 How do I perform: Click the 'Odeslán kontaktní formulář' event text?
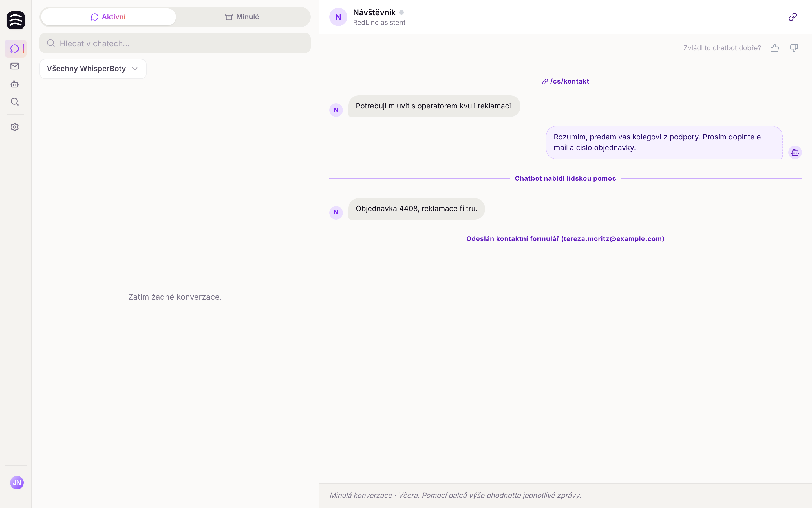click(x=565, y=239)
